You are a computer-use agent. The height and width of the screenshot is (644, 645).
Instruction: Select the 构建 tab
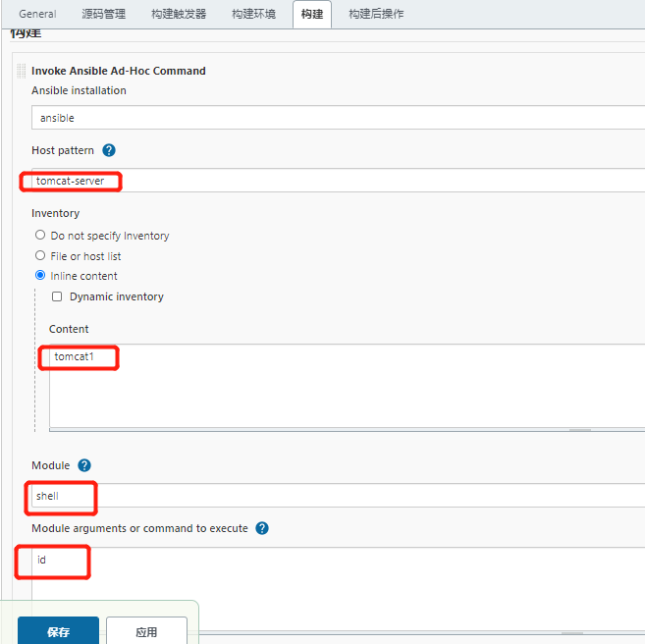(312, 14)
